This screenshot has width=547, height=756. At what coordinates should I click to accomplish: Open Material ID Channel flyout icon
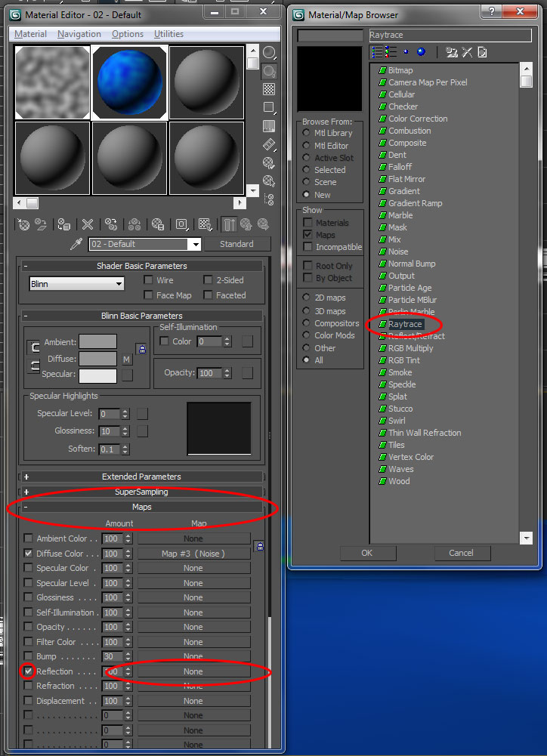tap(182, 224)
